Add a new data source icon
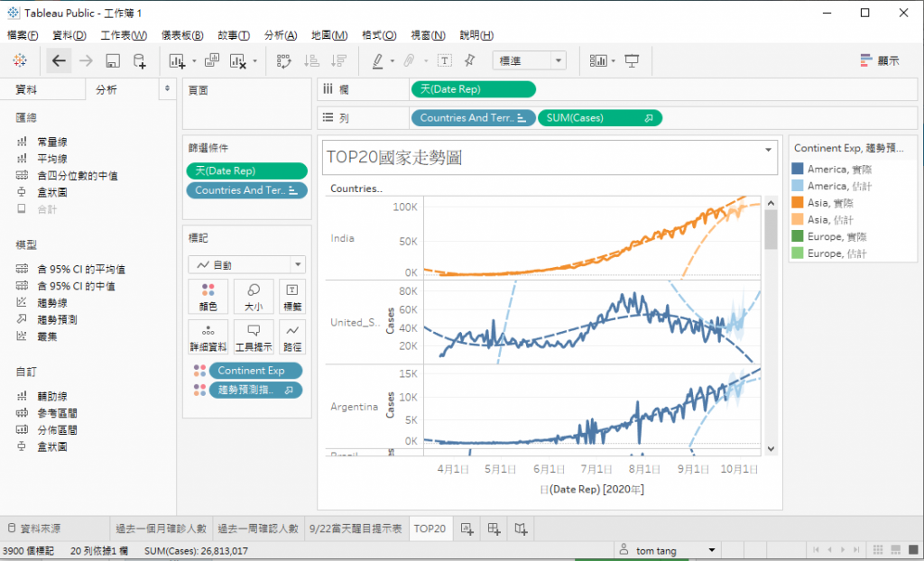 click(139, 60)
